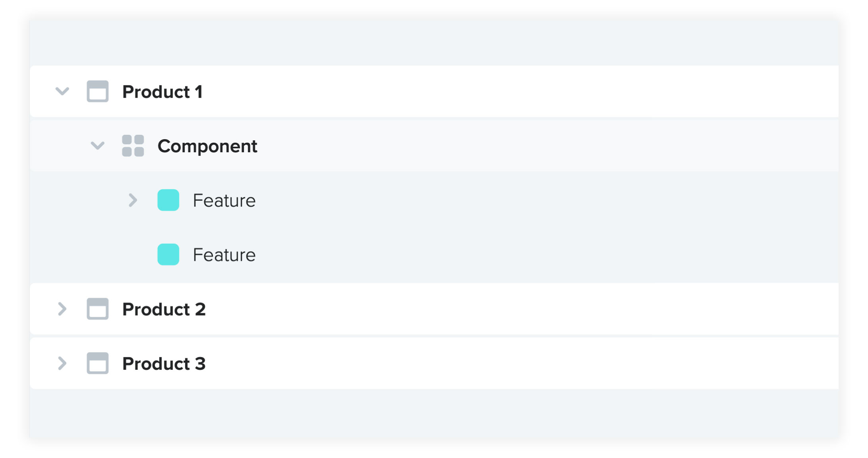Select the first Feature item
Image resolution: width=868 pixels, height=458 pixels.
click(224, 200)
